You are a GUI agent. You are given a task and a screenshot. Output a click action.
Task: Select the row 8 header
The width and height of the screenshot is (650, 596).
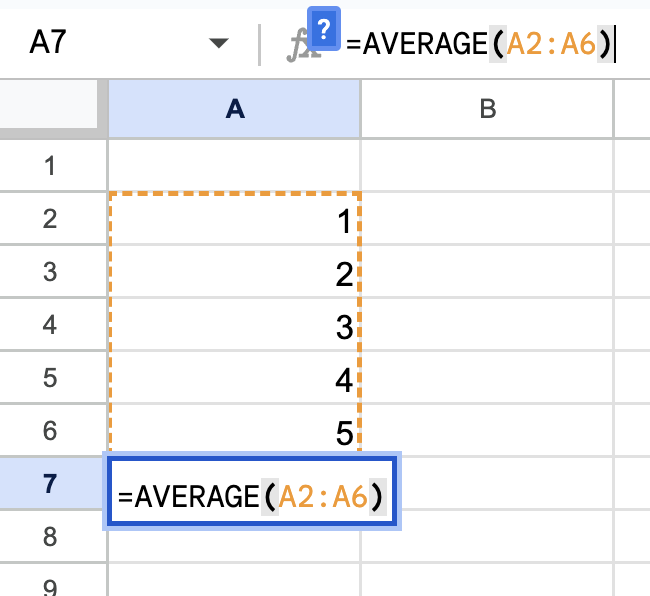53,537
